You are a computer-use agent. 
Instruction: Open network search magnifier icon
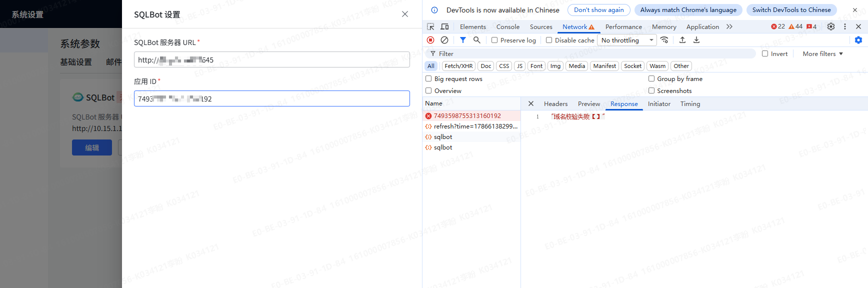pyautogui.click(x=477, y=40)
